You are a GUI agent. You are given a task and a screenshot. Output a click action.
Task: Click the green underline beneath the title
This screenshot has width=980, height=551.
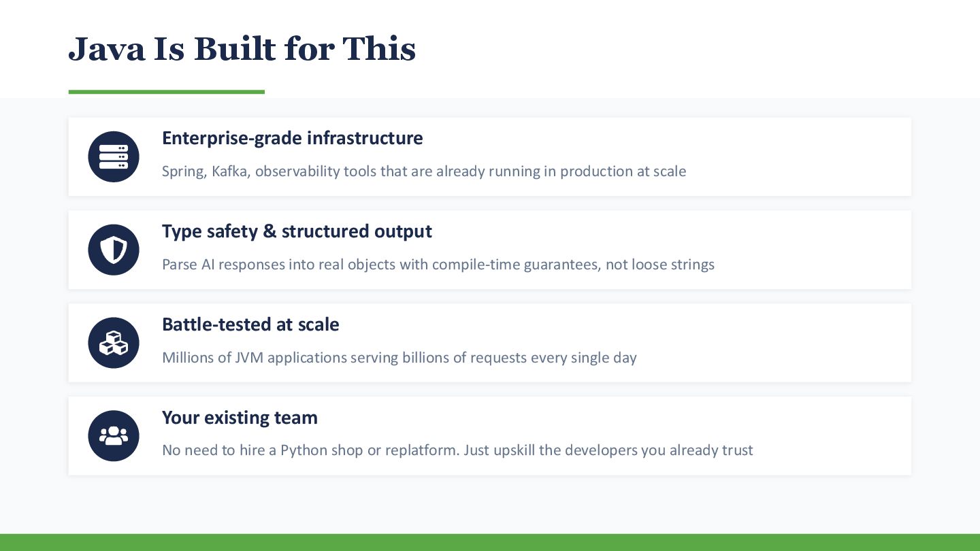click(x=166, y=92)
